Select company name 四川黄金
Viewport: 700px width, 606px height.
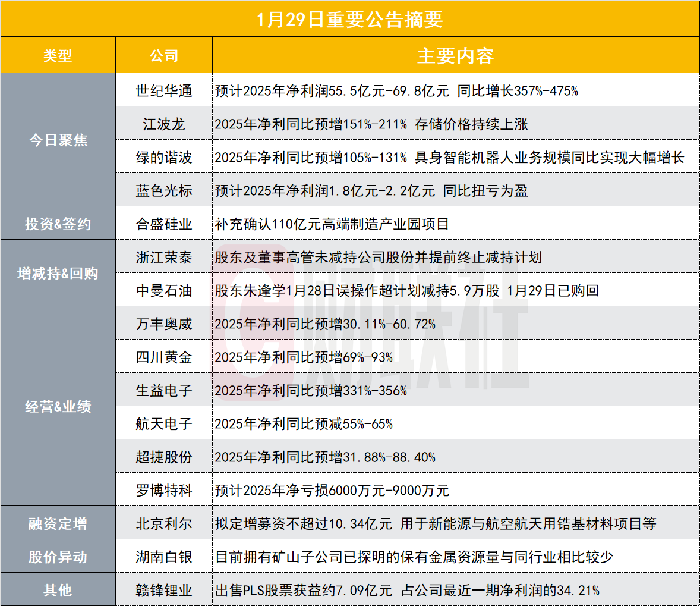[x=164, y=357]
